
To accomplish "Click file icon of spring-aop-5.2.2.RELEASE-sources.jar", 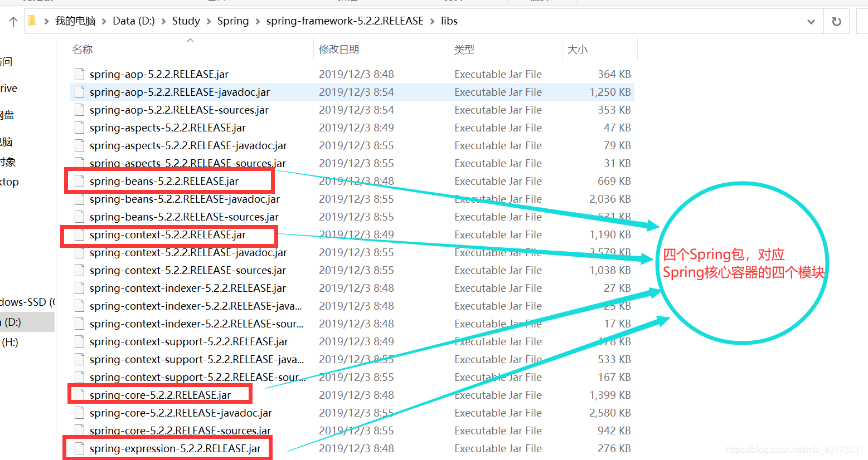I will pos(80,110).
